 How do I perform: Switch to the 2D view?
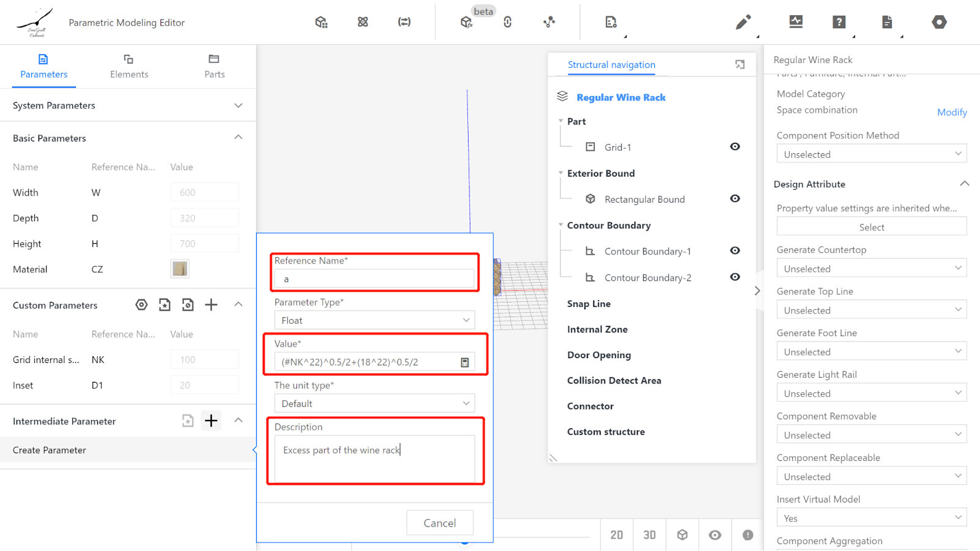(617, 535)
